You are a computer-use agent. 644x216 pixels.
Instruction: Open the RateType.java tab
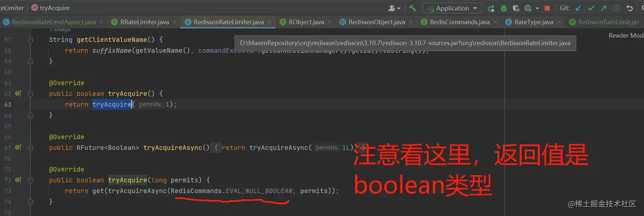(x=534, y=22)
